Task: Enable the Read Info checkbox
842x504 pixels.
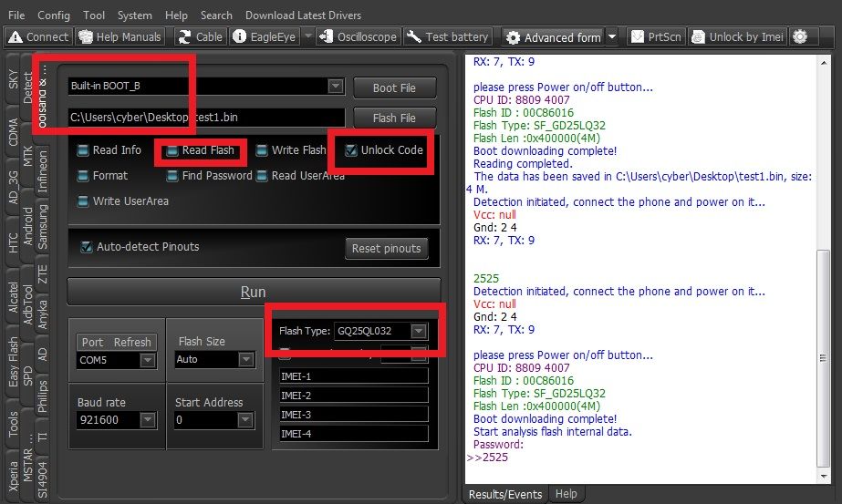Action: point(83,150)
